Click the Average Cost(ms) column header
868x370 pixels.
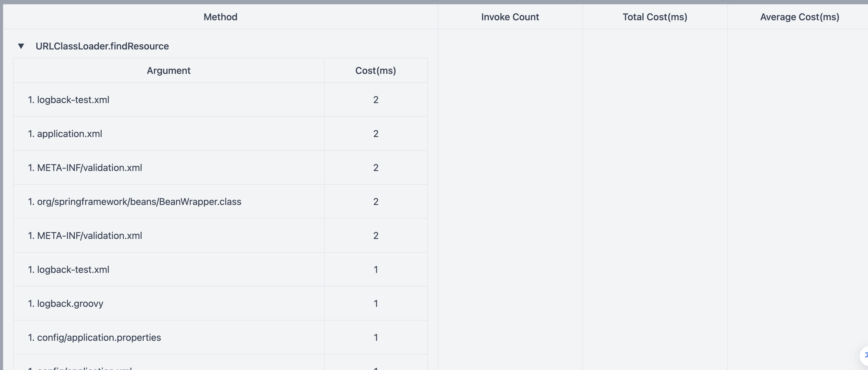(799, 17)
